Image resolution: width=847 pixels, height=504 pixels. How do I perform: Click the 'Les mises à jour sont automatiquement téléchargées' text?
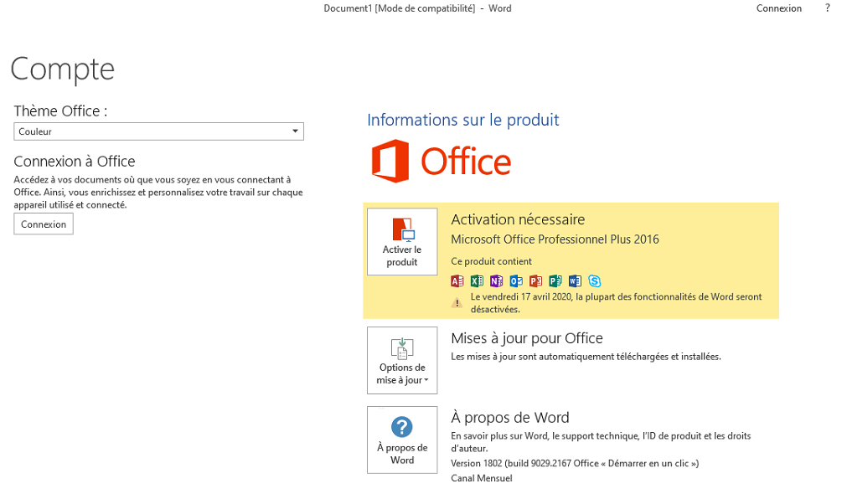point(586,357)
